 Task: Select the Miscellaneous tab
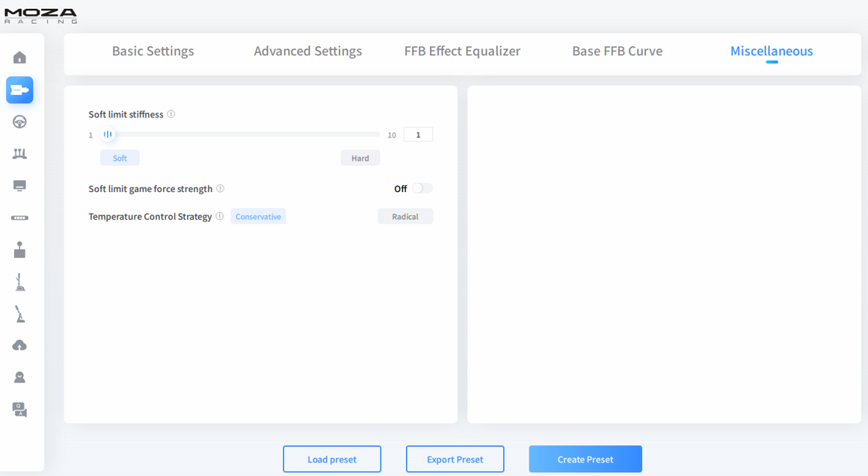[x=772, y=51]
